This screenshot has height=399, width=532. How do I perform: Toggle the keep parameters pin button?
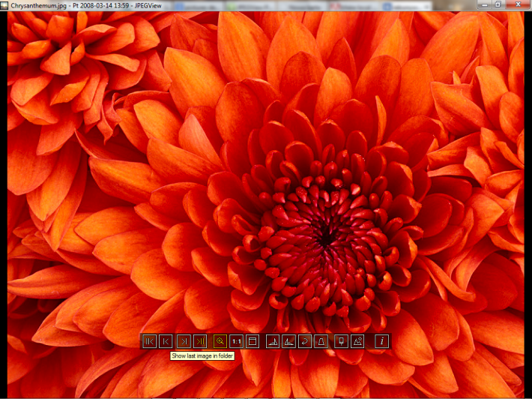(341, 341)
